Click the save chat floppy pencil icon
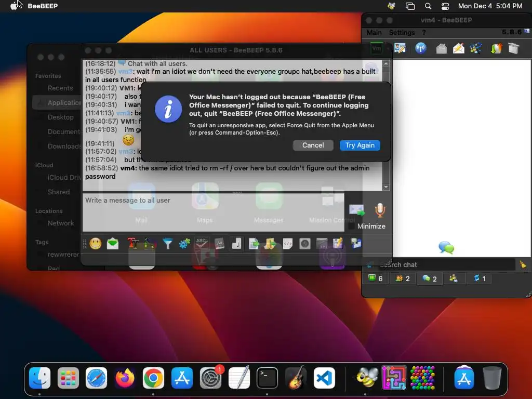This screenshot has height=399, width=532. 338,243
